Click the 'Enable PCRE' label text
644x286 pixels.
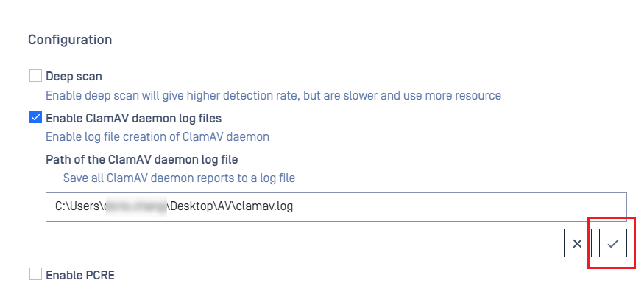point(80,275)
